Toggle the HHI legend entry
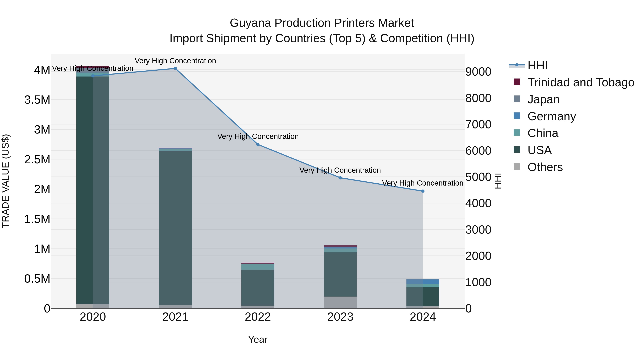 pos(528,65)
